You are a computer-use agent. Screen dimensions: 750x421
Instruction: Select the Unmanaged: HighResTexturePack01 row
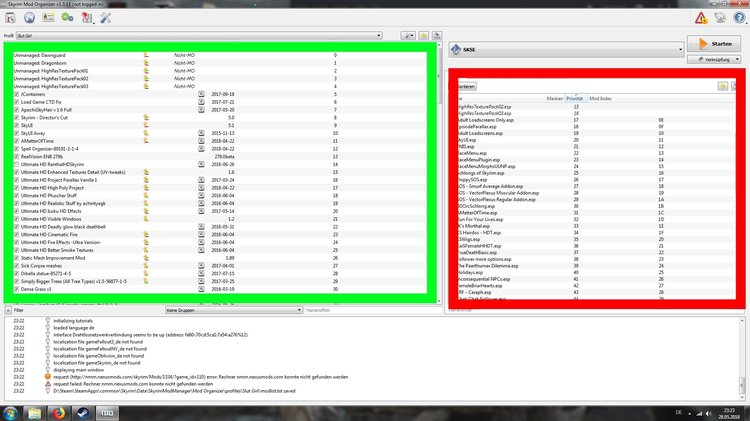point(220,71)
